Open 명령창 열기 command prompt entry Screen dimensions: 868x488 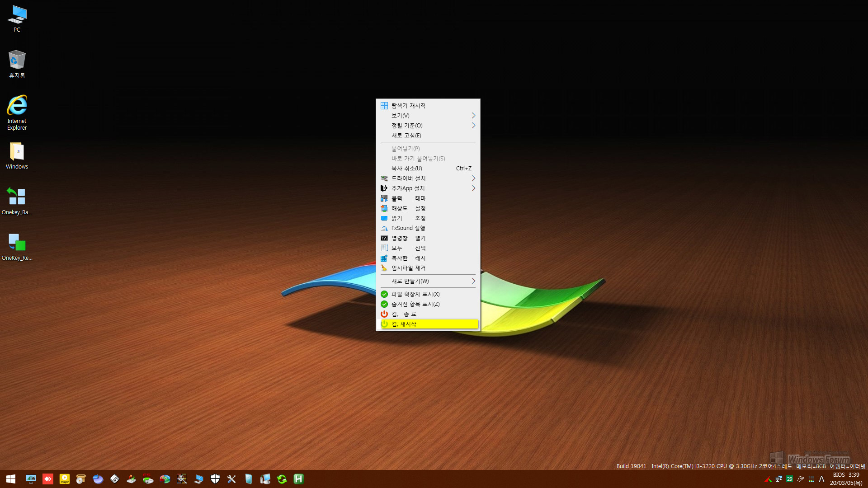tap(428, 238)
